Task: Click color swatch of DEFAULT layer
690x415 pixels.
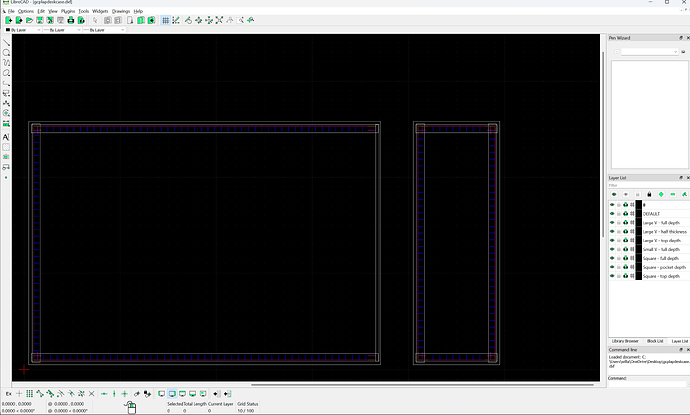Action: click(x=639, y=214)
